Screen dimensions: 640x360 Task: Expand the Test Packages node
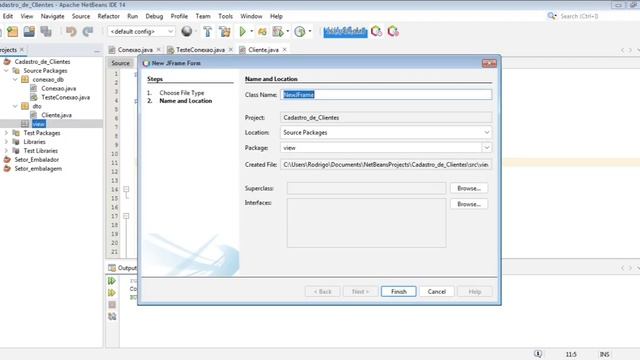pos(6,133)
